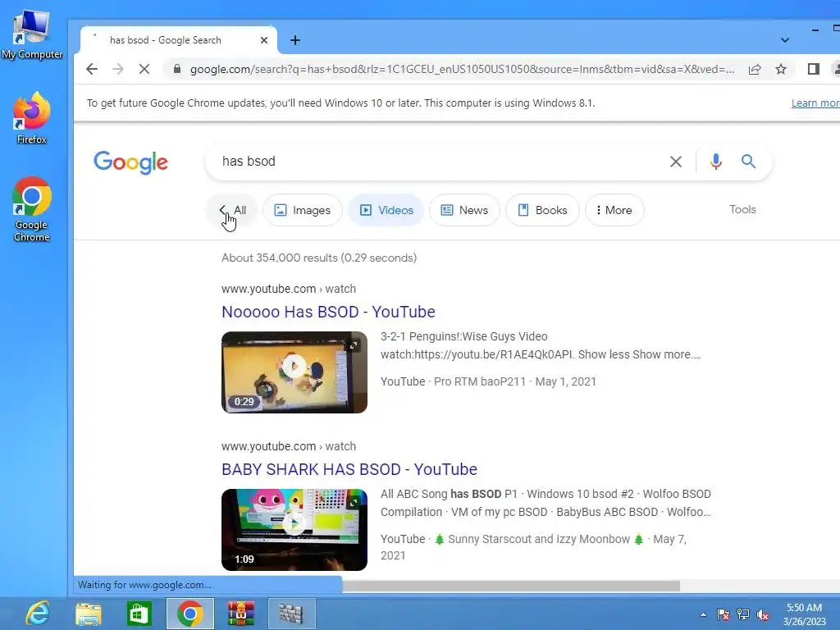This screenshot has width=840, height=630.
Task: Clear the search box with X icon
Action: tap(676, 162)
